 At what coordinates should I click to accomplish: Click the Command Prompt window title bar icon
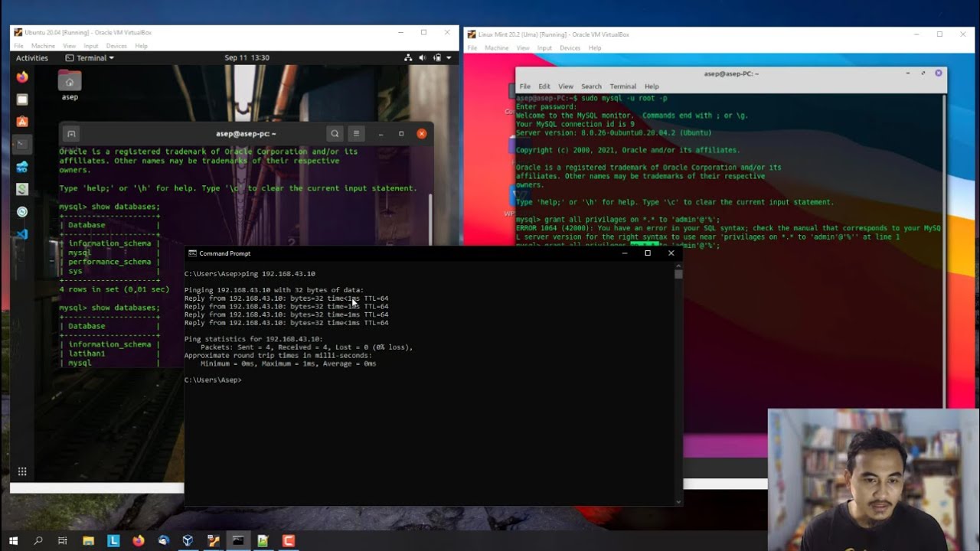[193, 253]
